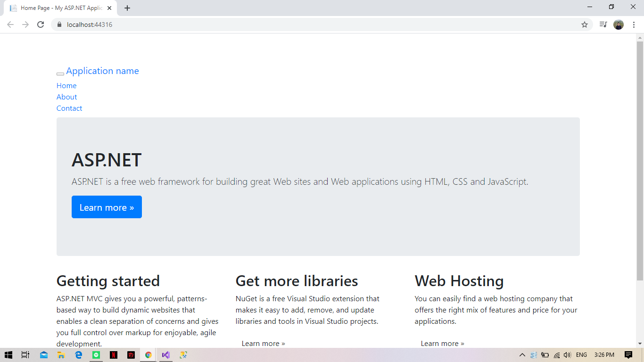Click the Get more libraries heading
This screenshot has width=644, height=362.
click(297, 281)
